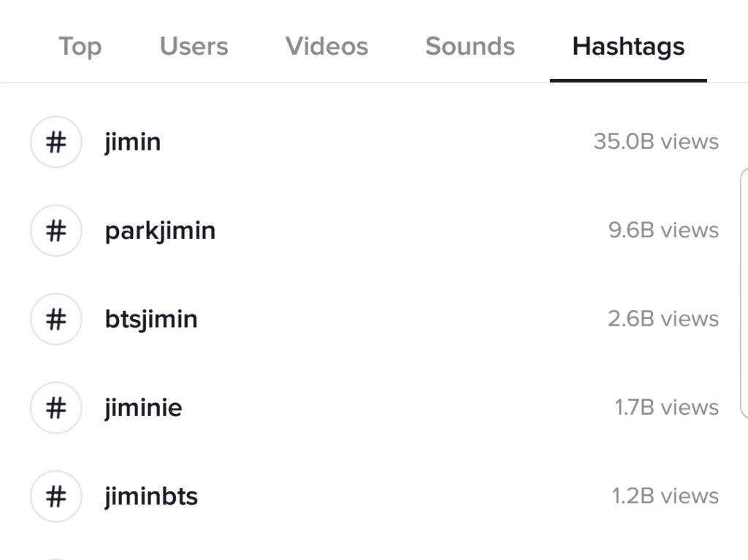748x560 pixels.
Task: Switch to the Top tab
Action: coord(80,47)
